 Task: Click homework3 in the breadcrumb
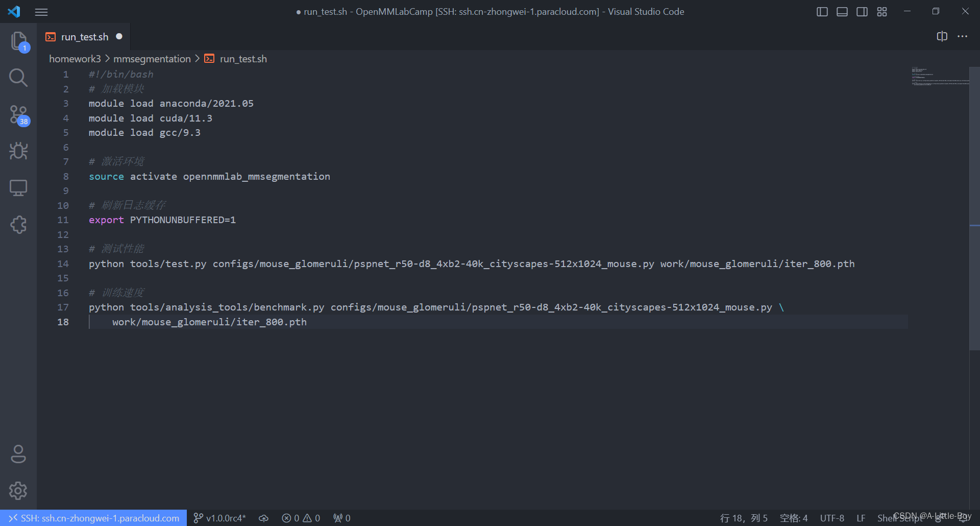(x=75, y=59)
